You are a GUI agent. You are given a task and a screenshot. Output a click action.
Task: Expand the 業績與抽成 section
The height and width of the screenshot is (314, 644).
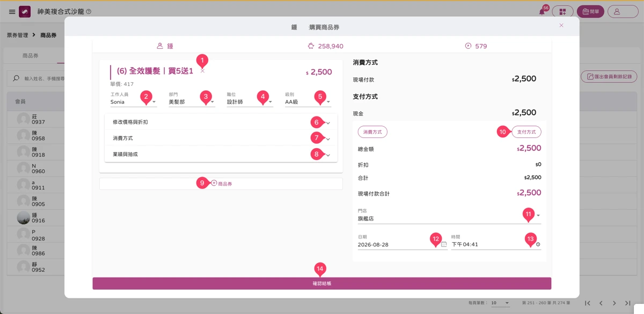pos(221,154)
